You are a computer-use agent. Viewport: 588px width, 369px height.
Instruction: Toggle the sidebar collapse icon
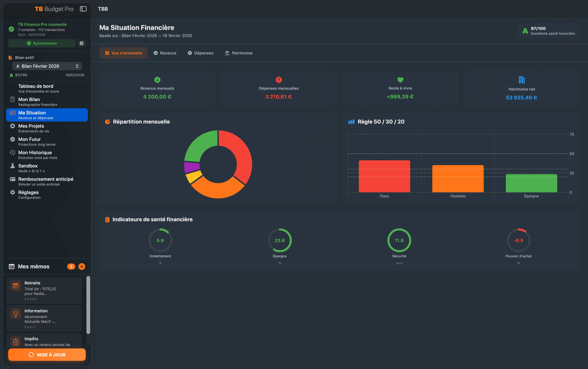[83, 9]
